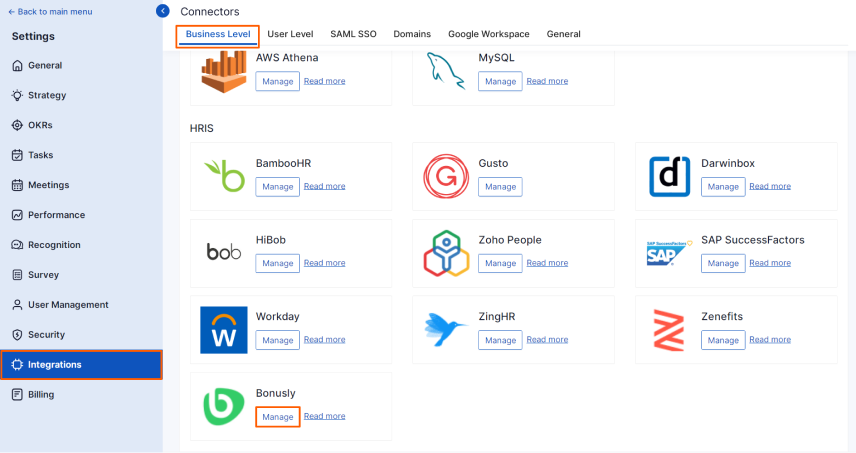Image resolution: width=856 pixels, height=453 pixels.
Task: Switch to the Domains tab
Action: coord(412,34)
